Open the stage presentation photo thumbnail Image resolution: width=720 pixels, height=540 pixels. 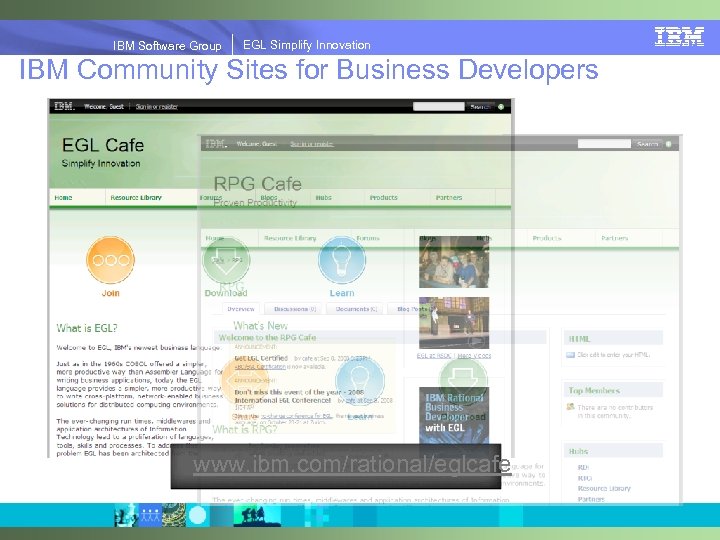click(454, 323)
